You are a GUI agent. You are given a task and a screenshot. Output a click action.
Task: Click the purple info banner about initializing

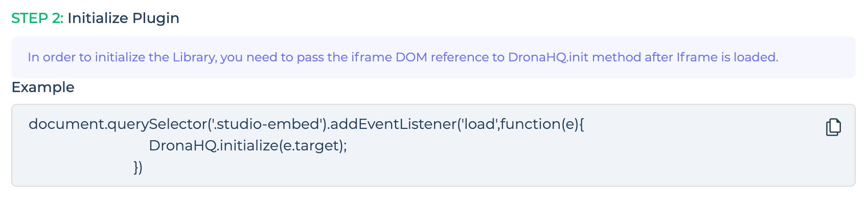coord(433,57)
